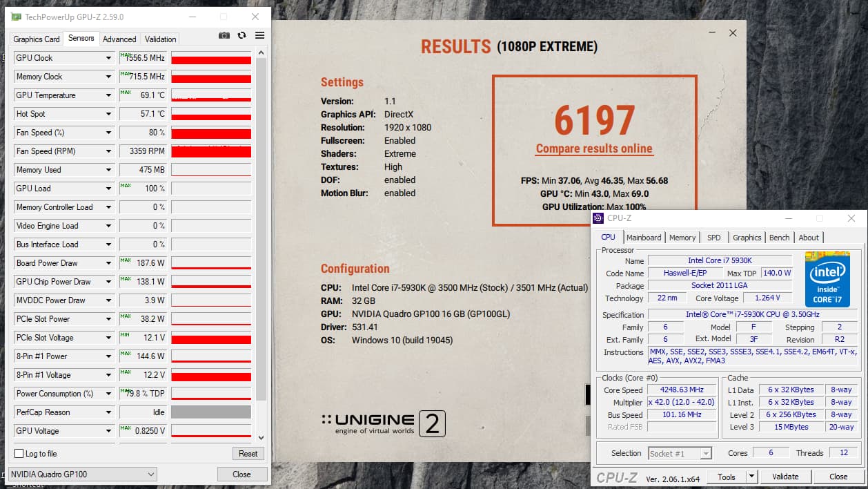Open the GPU-Z hamburger menu

259,36
